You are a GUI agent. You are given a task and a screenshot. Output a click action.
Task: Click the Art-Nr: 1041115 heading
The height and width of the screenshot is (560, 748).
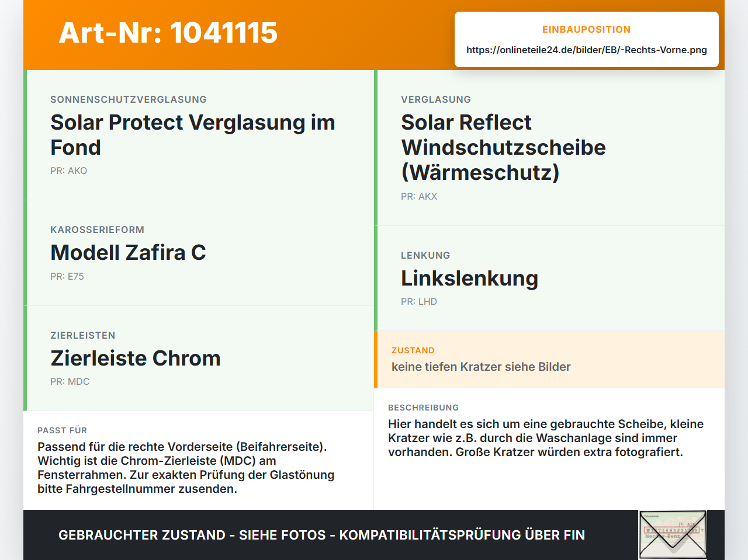click(x=168, y=33)
